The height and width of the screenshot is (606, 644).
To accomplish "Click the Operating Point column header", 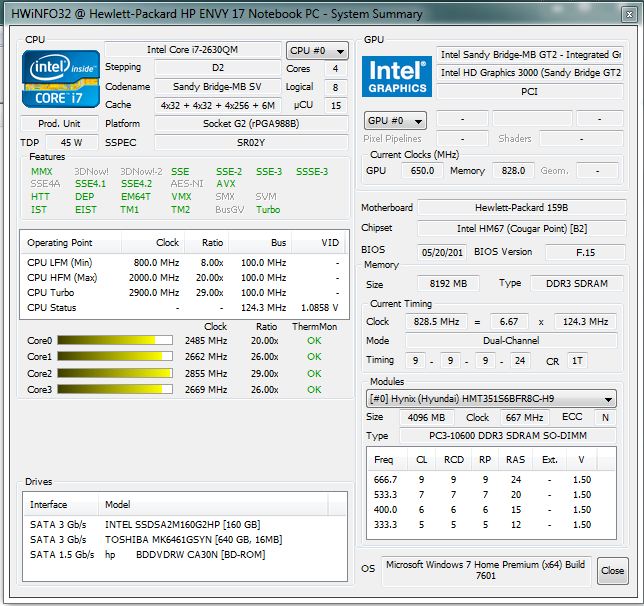I will 71,242.
